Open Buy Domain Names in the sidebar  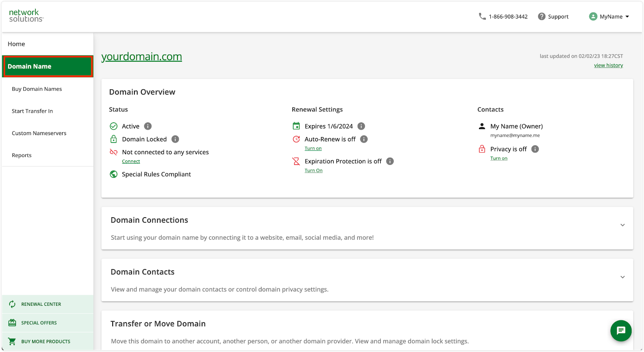click(x=37, y=89)
